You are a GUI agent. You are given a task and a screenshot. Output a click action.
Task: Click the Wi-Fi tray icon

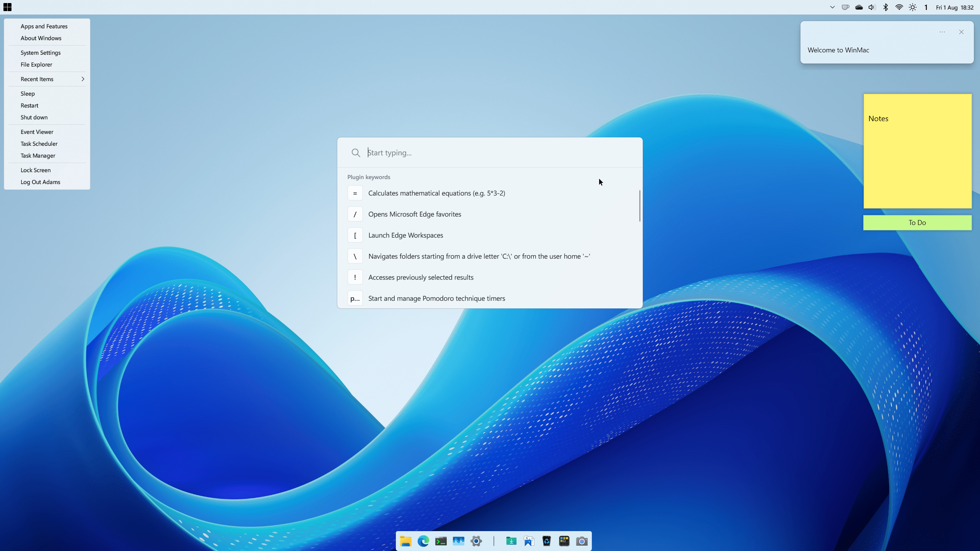899,7
